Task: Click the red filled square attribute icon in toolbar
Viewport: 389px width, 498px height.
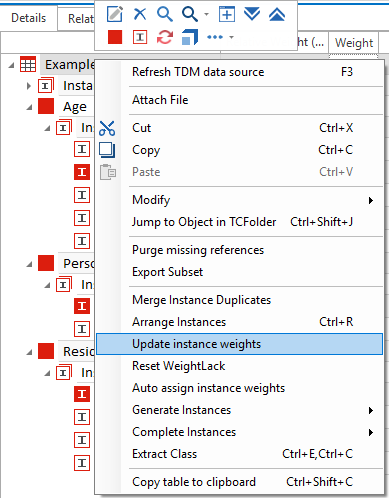Action: click(115, 37)
